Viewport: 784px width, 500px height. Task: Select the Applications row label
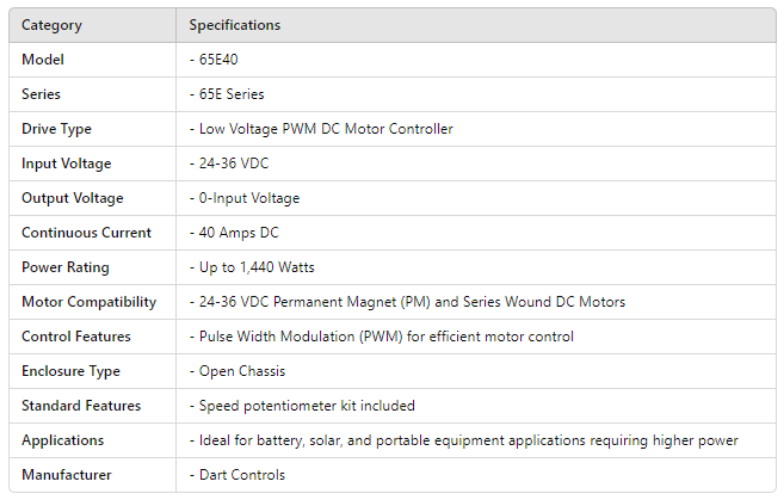click(x=62, y=440)
